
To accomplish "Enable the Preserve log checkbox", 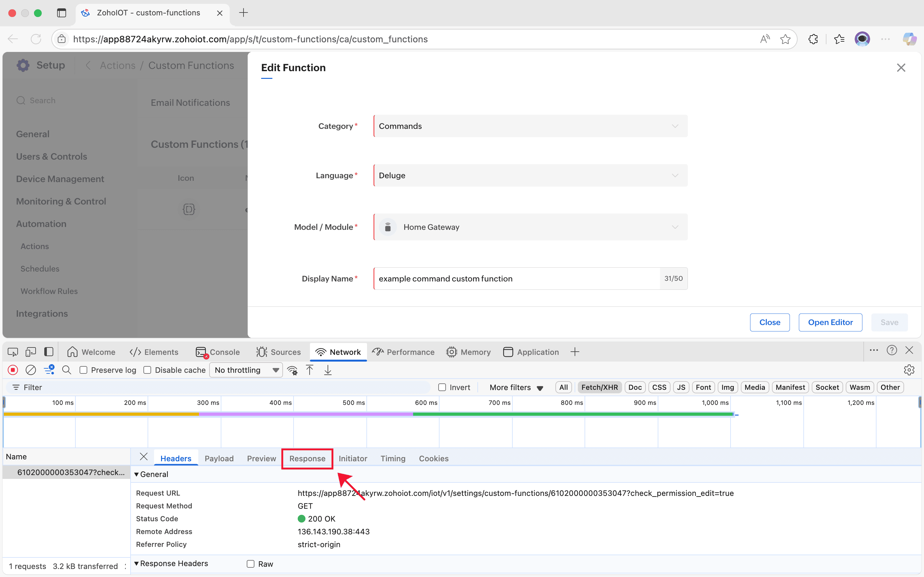I will (84, 370).
